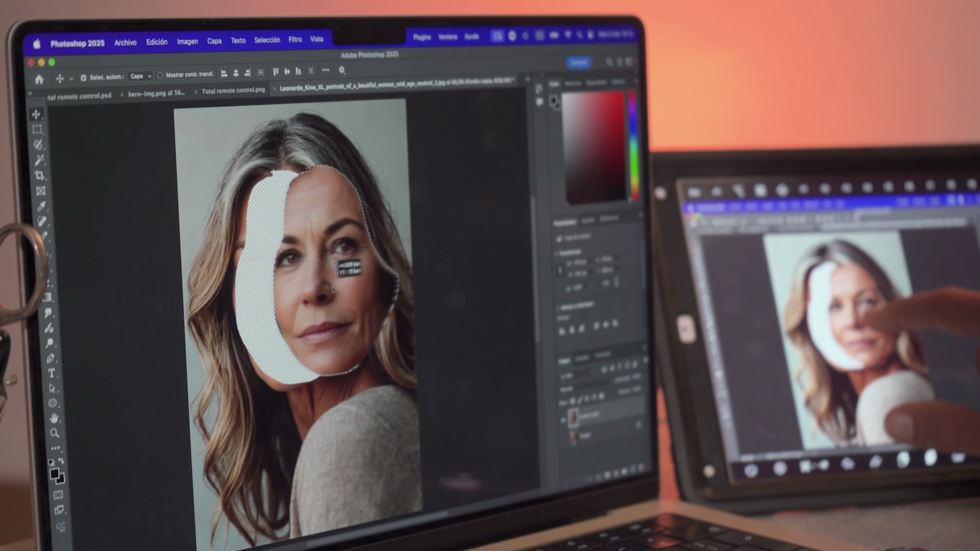
Task: Hide the top layer using its eye icon
Action: coord(563,420)
